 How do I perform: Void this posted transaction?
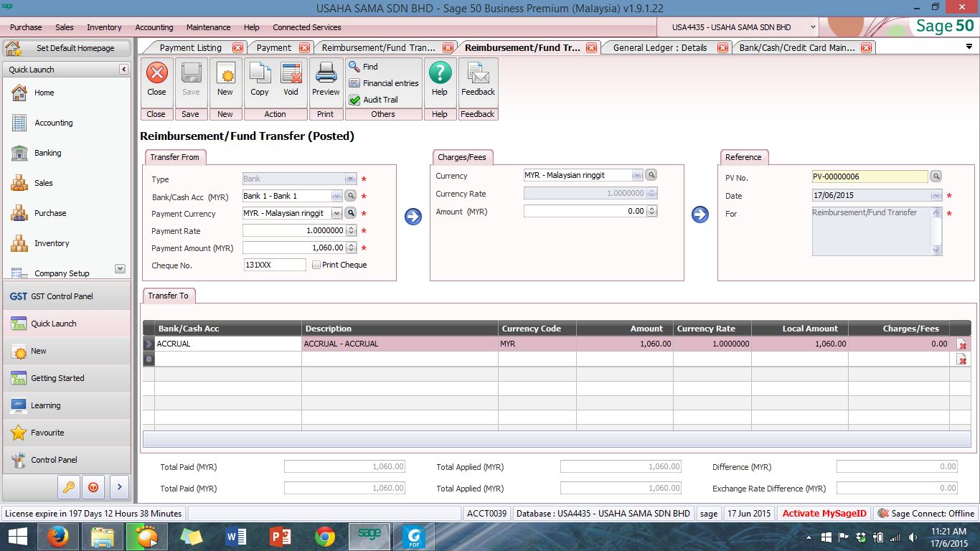pos(291,79)
